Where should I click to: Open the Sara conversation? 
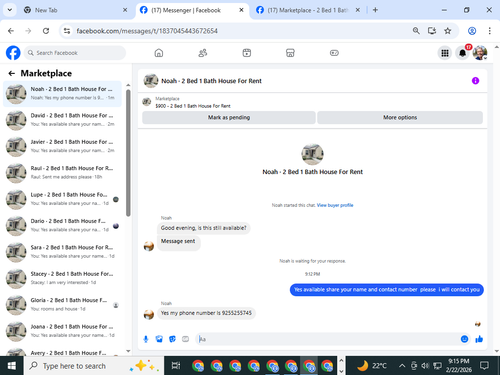(62, 252)
